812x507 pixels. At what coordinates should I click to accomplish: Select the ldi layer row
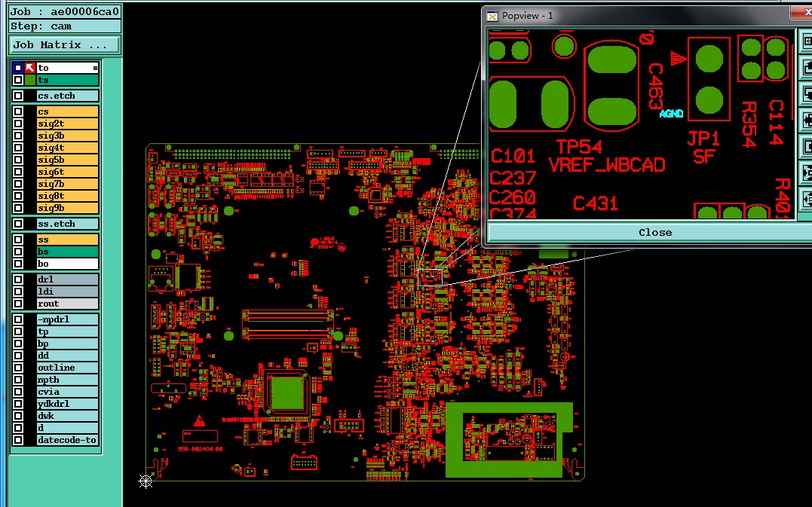coord(67,292)
